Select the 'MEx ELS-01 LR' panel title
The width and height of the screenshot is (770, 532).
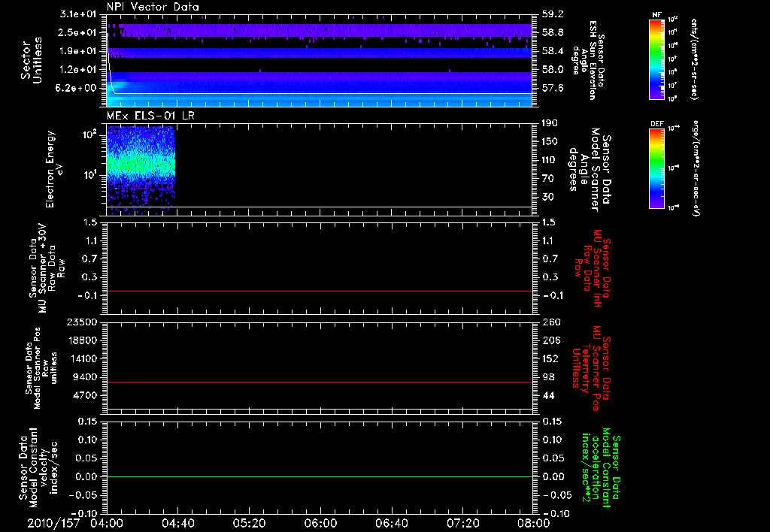pos(150,116)
